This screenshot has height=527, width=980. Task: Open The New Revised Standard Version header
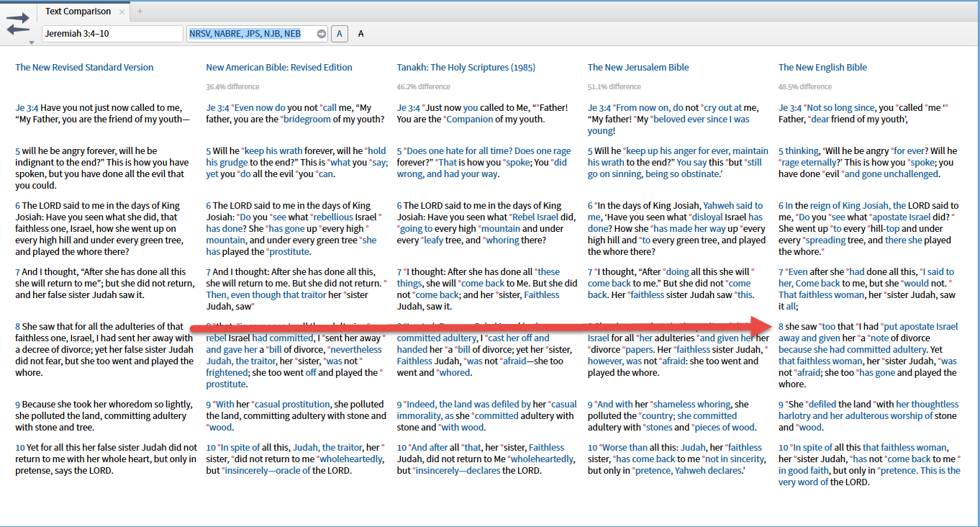[x=84, y=68]
